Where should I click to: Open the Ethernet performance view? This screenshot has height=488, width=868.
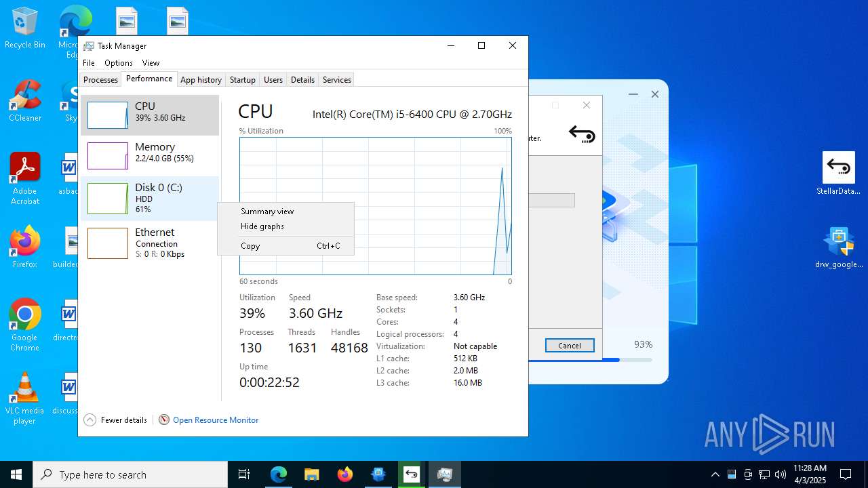[x=150, y=243]
